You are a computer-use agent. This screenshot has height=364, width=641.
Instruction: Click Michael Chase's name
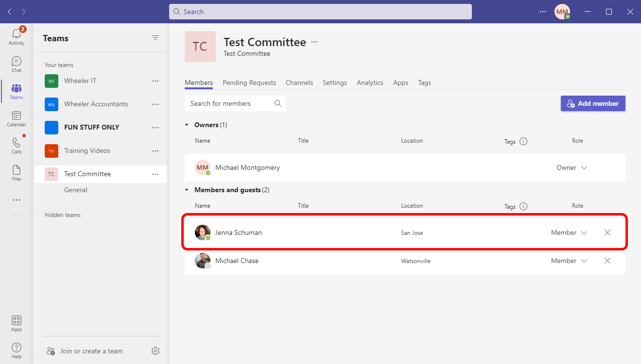(x=237, y=261)
